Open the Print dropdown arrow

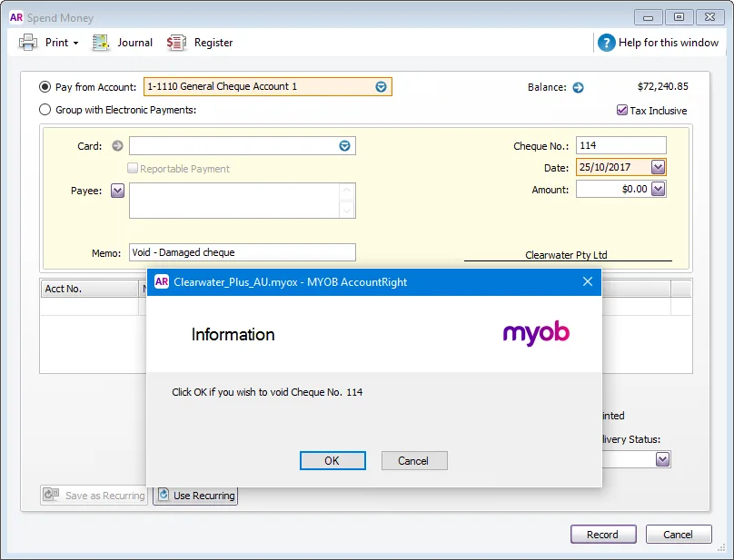tap(75, 43)
